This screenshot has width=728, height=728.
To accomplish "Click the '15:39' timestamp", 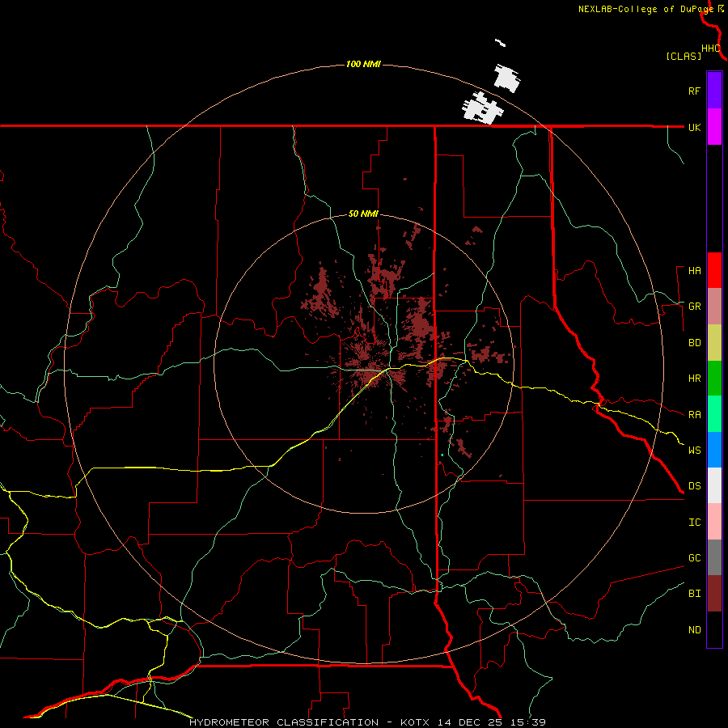I will click(527, 722).
